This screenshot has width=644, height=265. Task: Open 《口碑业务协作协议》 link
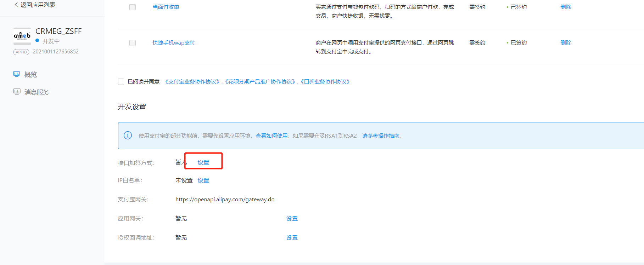(x=325, y=82)
